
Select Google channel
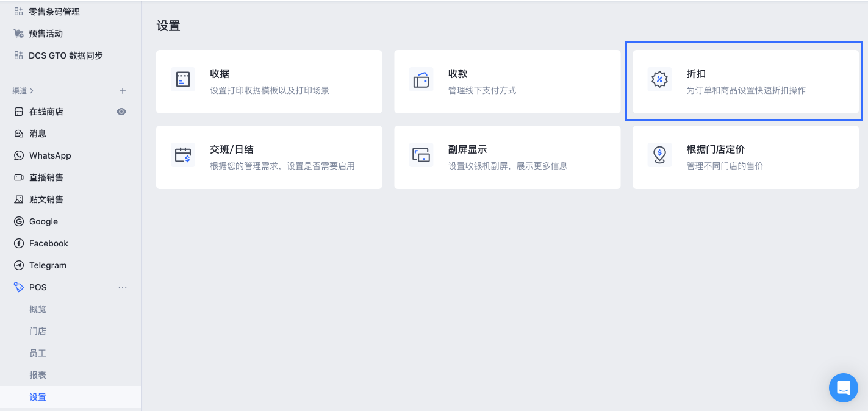coord(44,221)
